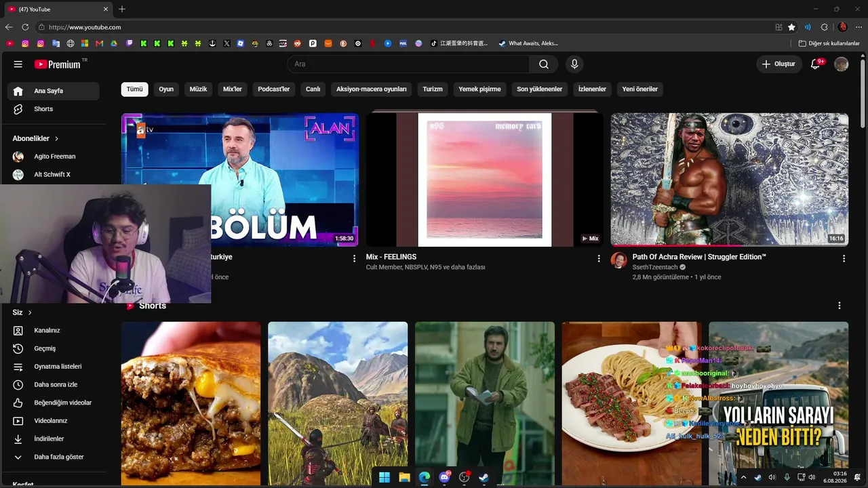The image size is (868, 488).
Task: Select the Yeni öneriler chip
Action: pos(640,89)
